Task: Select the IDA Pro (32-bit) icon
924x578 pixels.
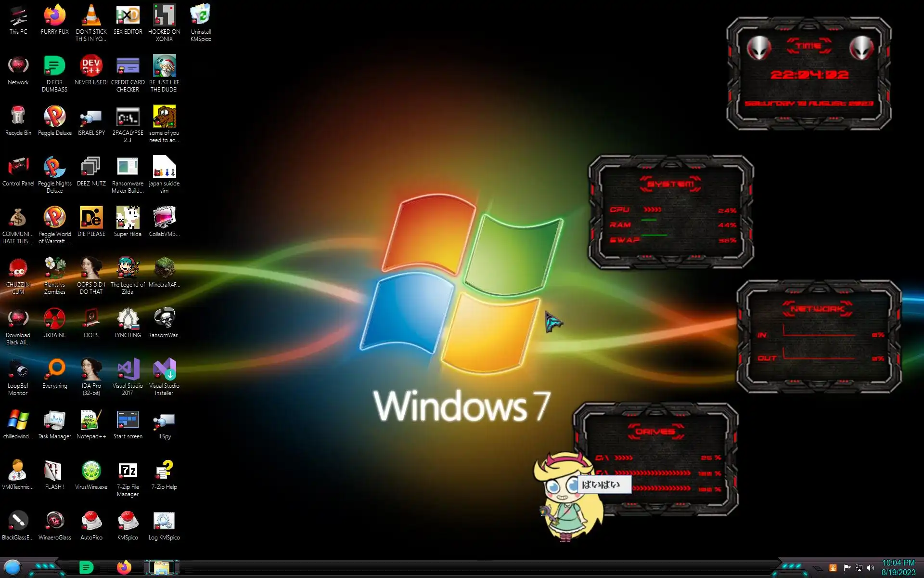Action: coord(91,369)
